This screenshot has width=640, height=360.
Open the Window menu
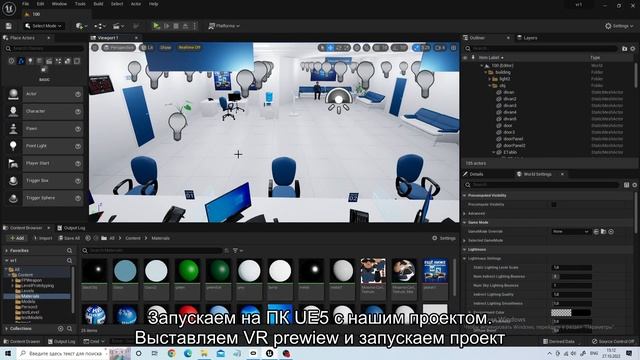pyautogui.click(x=59, y=4)
